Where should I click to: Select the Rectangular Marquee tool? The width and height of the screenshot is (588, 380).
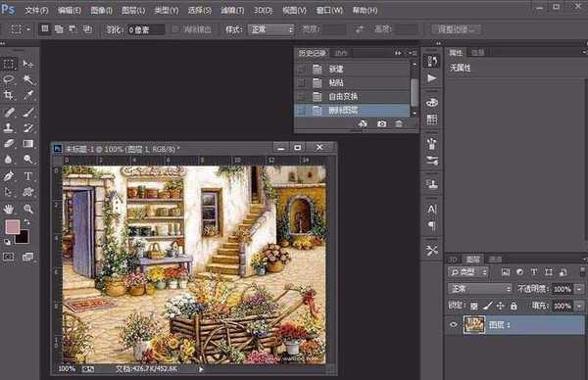[x=9, y=64]
